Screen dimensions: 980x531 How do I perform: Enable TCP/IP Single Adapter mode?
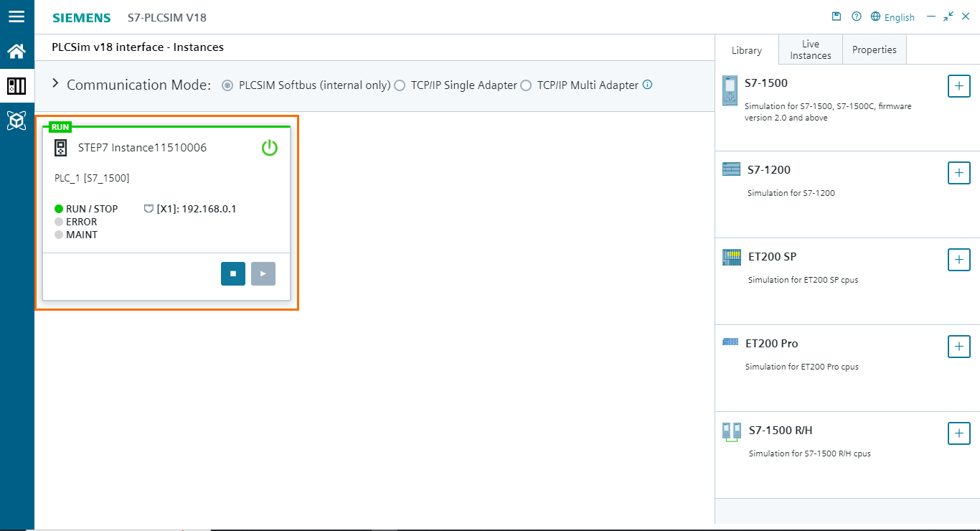coord(400,85)
